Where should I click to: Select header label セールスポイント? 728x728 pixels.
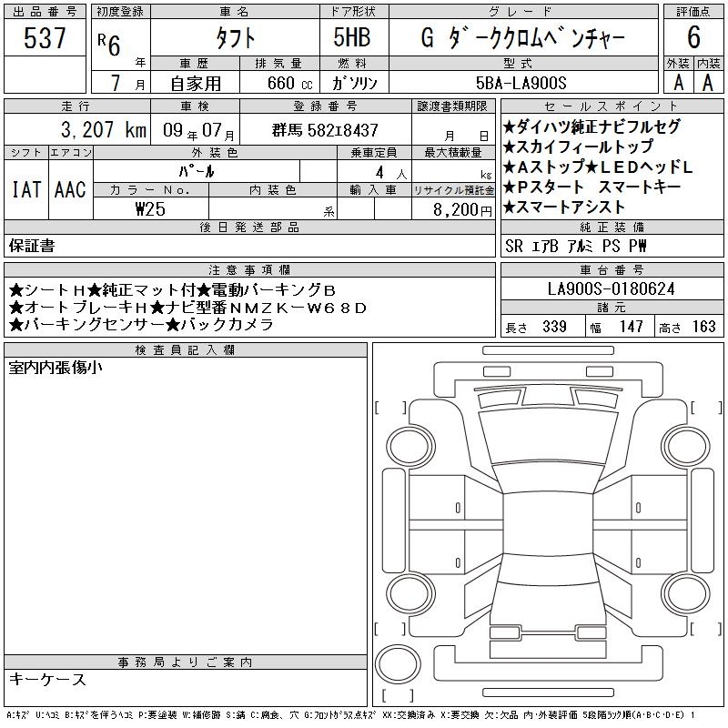point(612,106)
